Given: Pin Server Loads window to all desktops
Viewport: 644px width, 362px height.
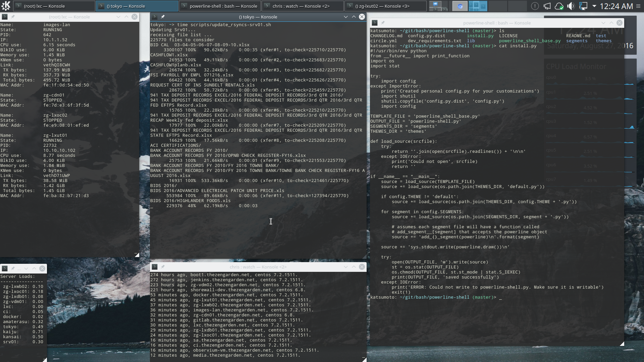Looking at the screenshot, I should [x=13, y=268].
